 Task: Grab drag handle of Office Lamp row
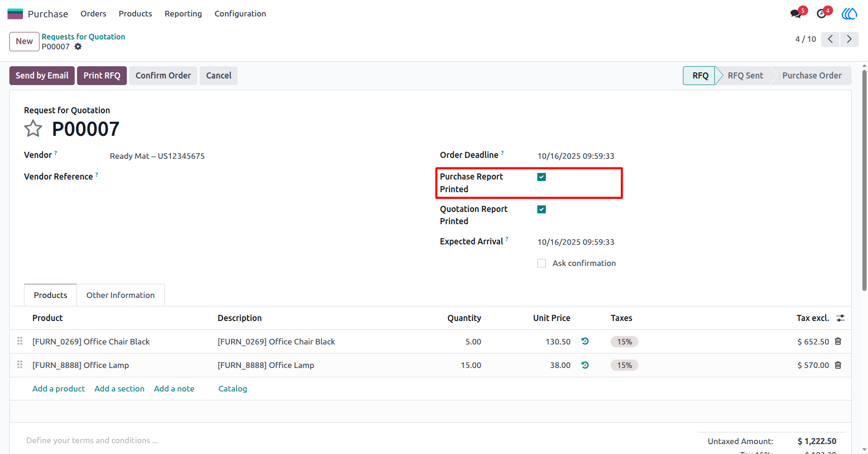coord(20,365)
